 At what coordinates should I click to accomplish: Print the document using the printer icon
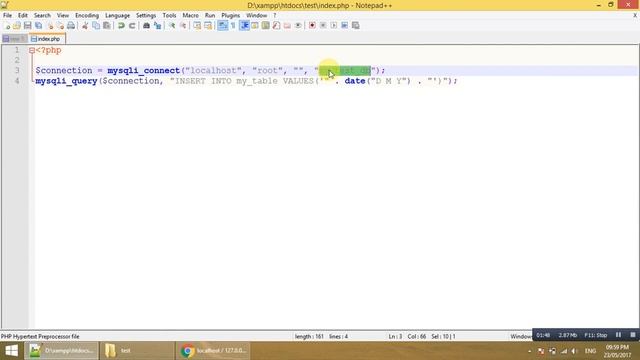[x=71, y=26]
